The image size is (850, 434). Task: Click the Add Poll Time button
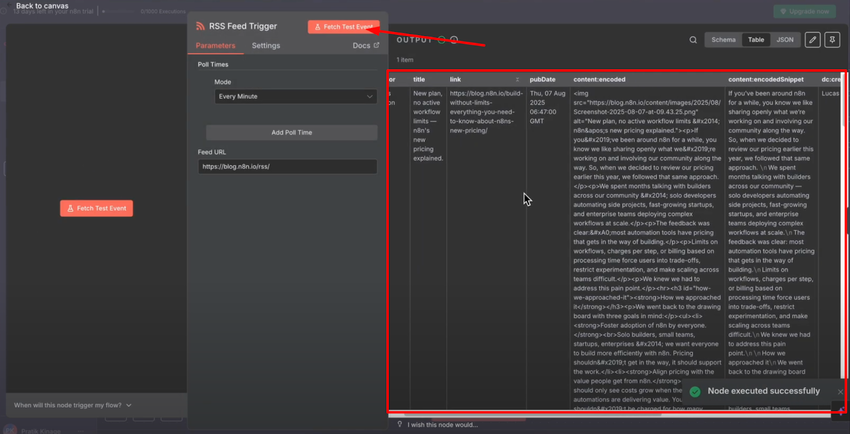coord(291,132)
